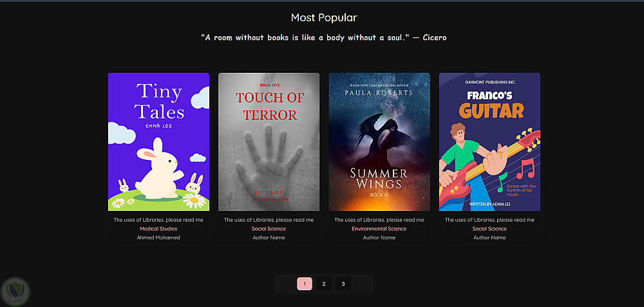Open the title link under Summer Wings cover
644x307 pixels.
coord(379,220)
